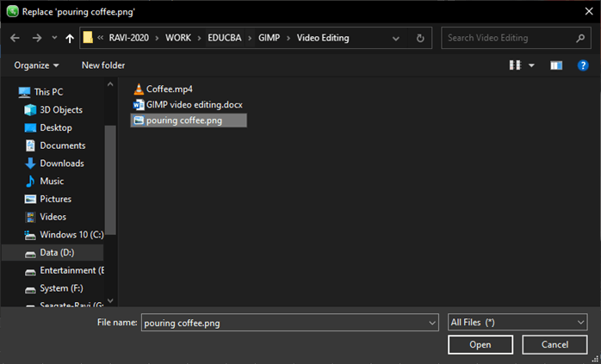Refresh the Video Editing folder
Viewport: 601px width, 364px height.
[420, 38]
